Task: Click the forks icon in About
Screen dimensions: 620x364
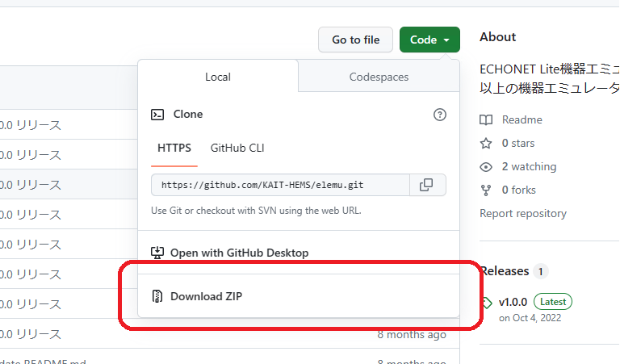Action: coord(486,190)
